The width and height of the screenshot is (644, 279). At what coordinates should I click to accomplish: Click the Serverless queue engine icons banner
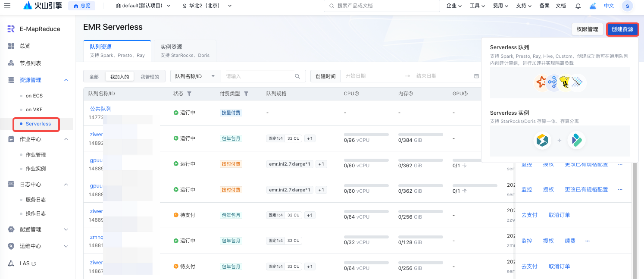560,82
